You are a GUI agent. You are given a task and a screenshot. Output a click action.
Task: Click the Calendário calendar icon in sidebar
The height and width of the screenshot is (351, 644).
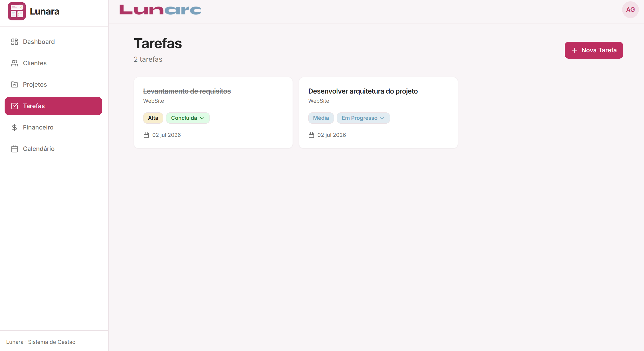[15, 149]
